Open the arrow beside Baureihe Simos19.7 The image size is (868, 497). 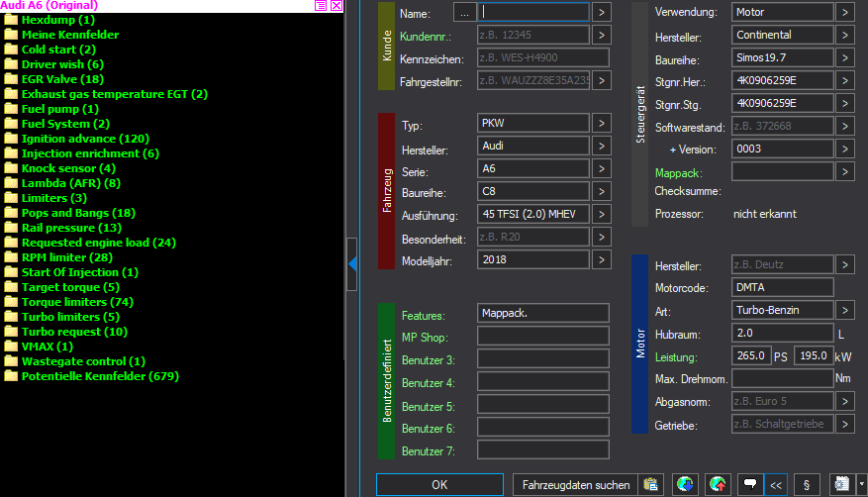pos(845,57)
